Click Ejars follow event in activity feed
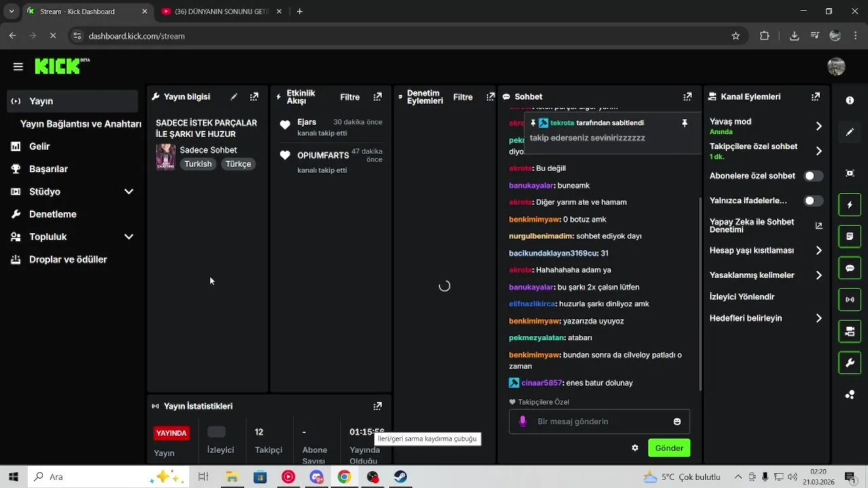This screenshot has width=868, height=488. click(x=331, y=127)
